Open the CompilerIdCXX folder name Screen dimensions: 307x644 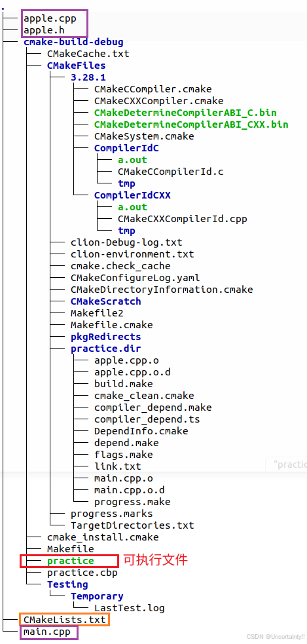coord(132,195)
